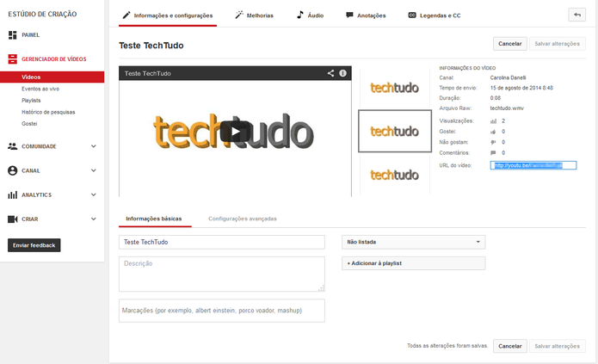Viewport: 598px width, 364px height.
Task: Click the music note Áudio icon
Action: (x=300, y=15)
